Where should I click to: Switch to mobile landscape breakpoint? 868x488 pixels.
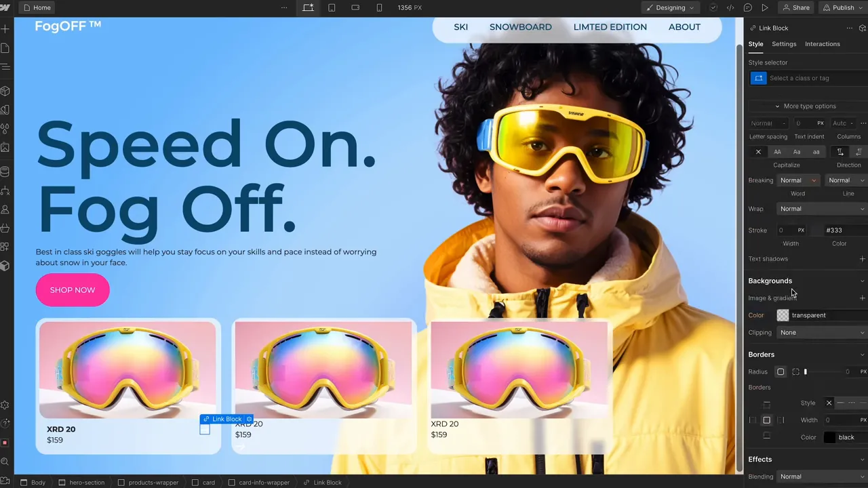pyautogui.click(x=355, y=7)
